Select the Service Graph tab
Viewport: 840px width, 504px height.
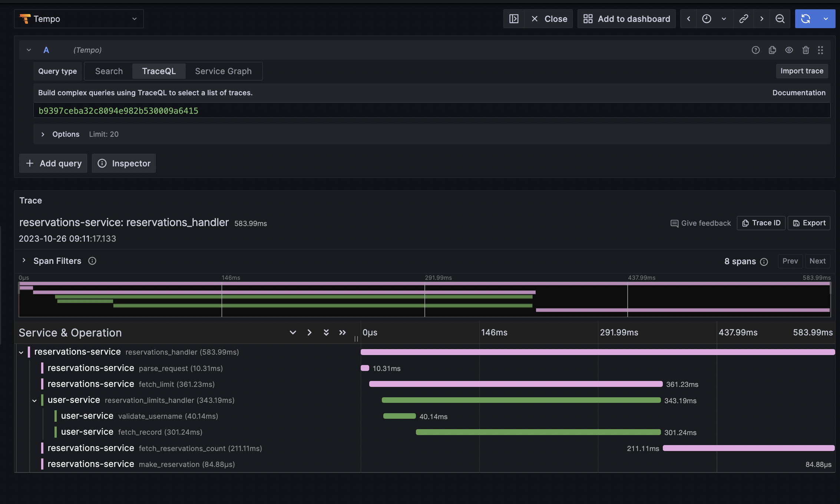coord(223,71)
